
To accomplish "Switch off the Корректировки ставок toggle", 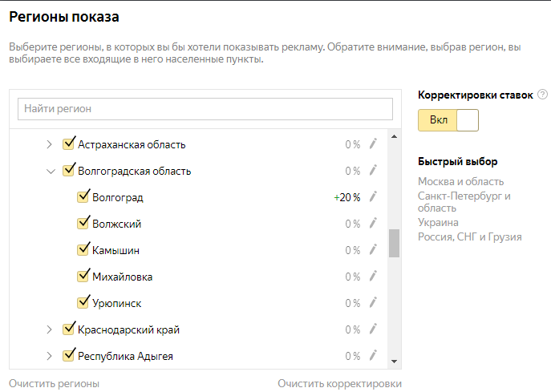I will click(x=448, y=120).
